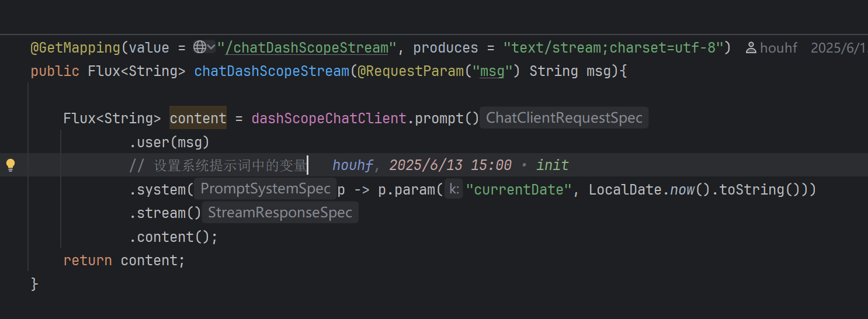Viewport: 868px width, 319px height.
Task: Click the chatDashScopeStream method name
Action: coord(272,71)
